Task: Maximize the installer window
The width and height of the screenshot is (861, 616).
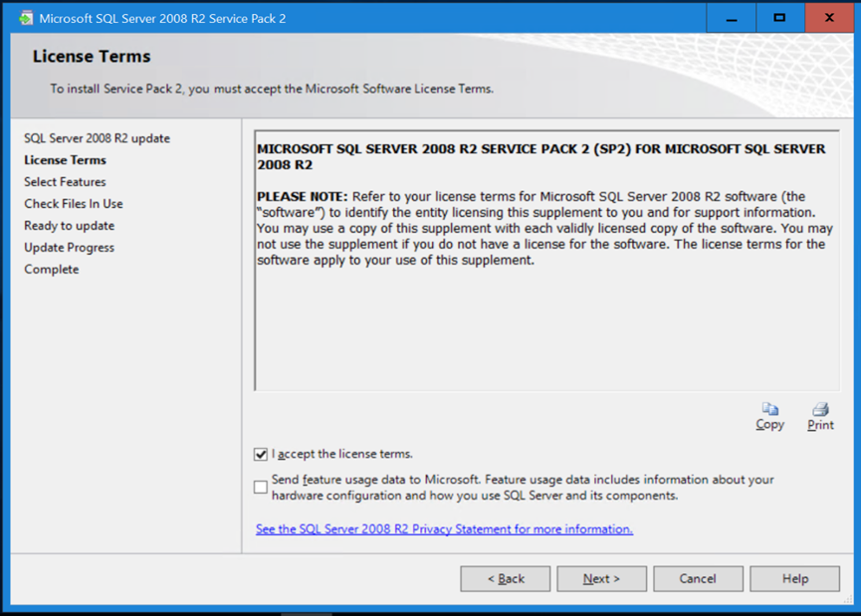Action: pos(779,18)
